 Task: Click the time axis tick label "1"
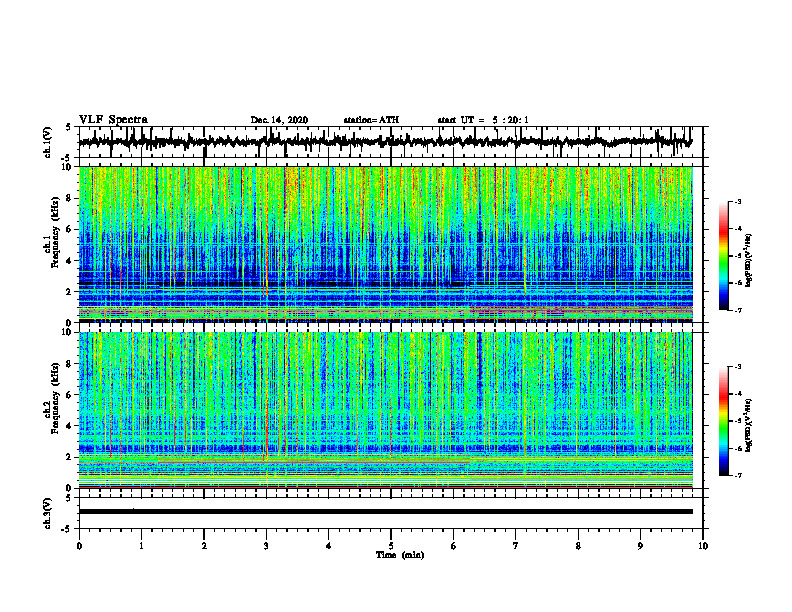(x=141, y=546)
